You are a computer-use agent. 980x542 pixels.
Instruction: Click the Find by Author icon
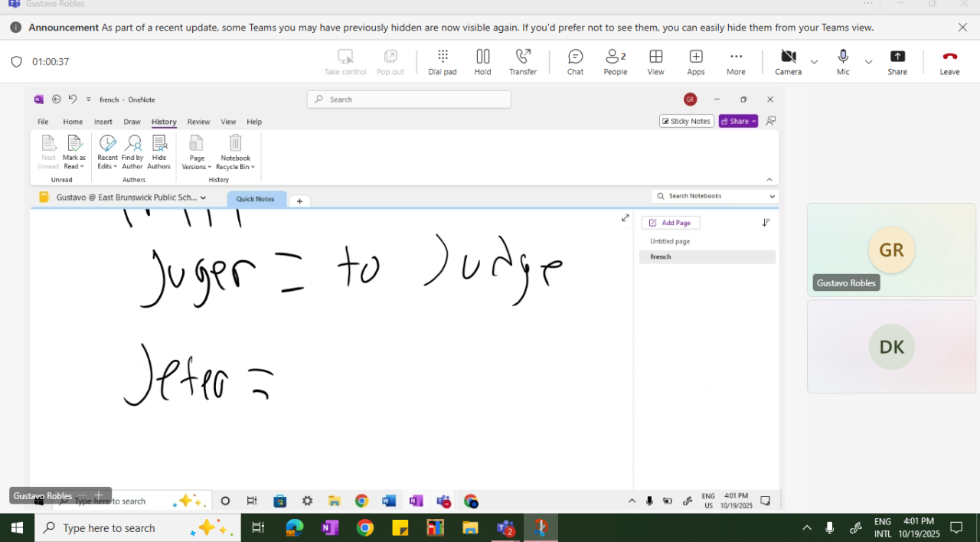tap(132, 152)
